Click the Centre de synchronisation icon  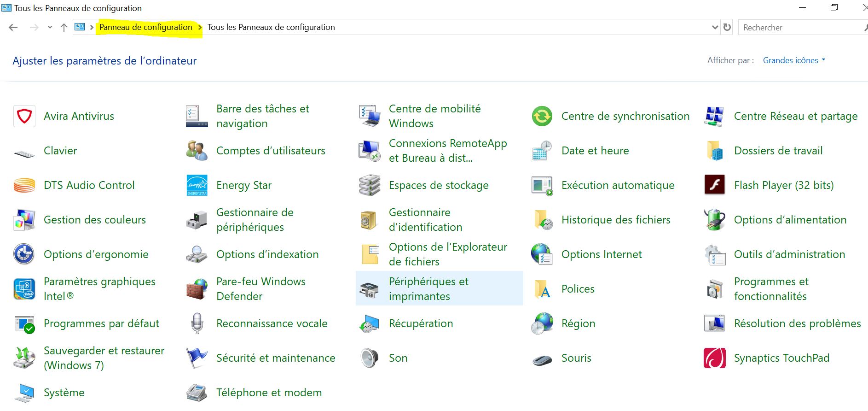[x=542, y=116]
